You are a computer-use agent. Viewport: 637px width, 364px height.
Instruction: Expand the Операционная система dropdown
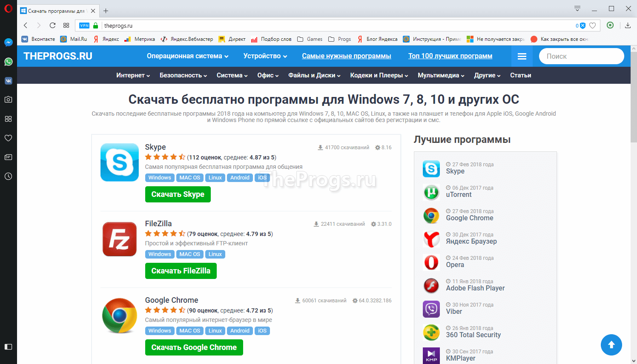coord(188,56)
